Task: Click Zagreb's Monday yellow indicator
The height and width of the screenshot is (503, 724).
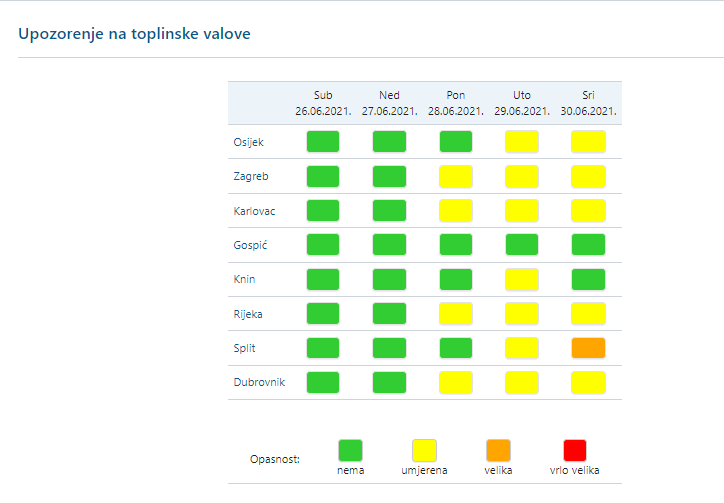Action: (x=455, y=177)
